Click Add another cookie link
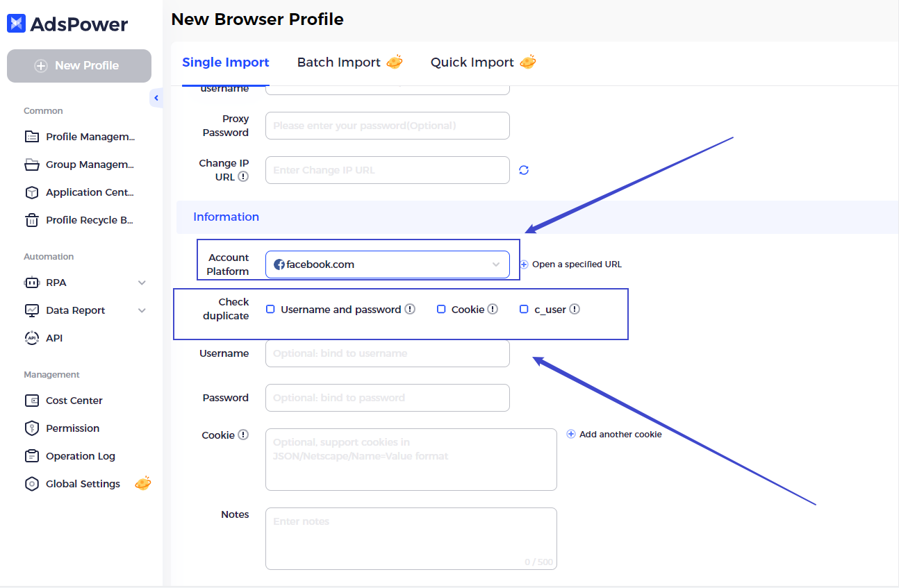Viewport: 899px width, 588px height. 614,435
